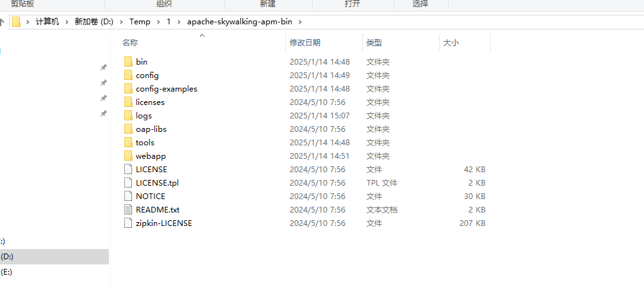Click the address bar folder icon
Viewport: 644px width, 290px height.
16,22
